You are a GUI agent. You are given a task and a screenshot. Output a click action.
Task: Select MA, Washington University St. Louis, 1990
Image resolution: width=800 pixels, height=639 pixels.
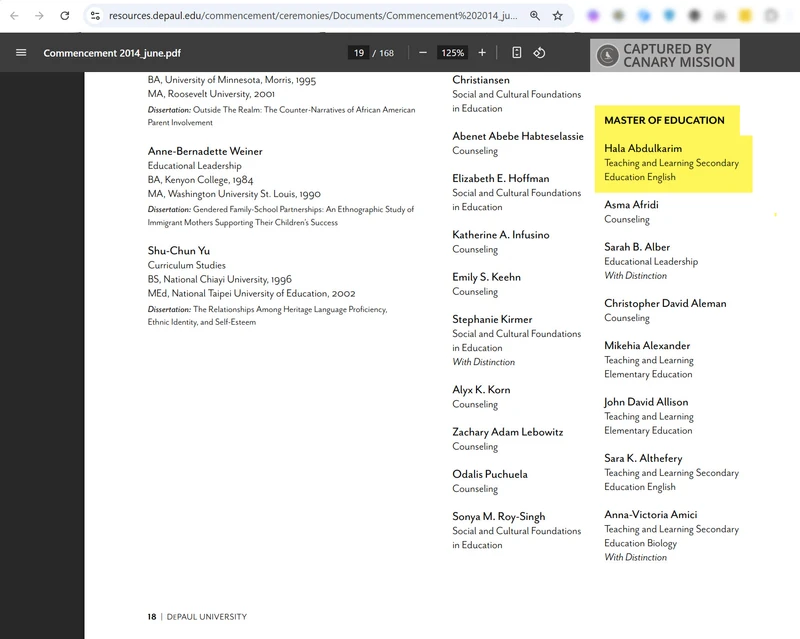pos(234,194)
